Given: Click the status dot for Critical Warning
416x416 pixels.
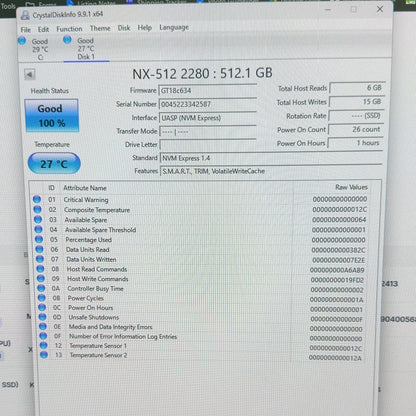Looking at the screenshot, I should pyautogui.click(x=37, y=199).
